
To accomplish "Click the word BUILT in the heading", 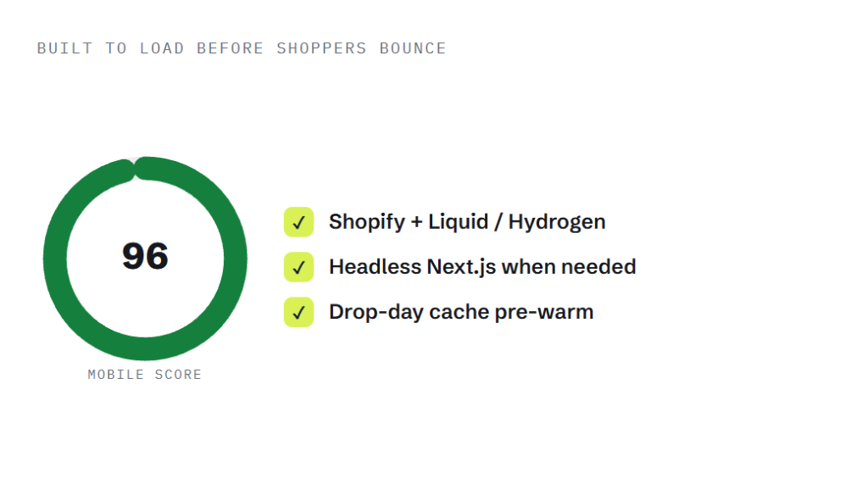I will coord(64,48).
